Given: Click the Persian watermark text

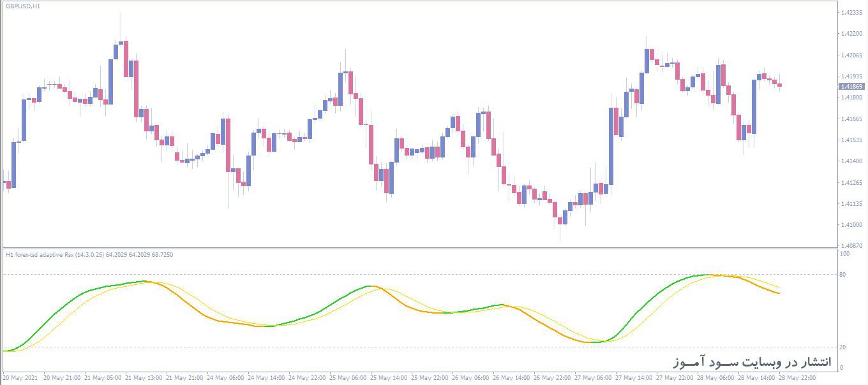Looking at the screenshot, I should pyautogui.click(x=752, y=363).
